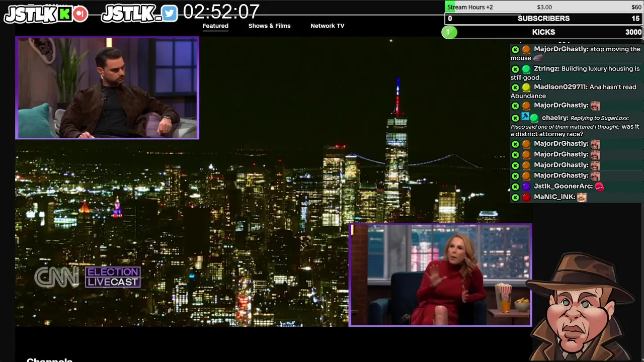Click the $60 goal value on Stream Hours
The image size is (644, 362).
636,7
